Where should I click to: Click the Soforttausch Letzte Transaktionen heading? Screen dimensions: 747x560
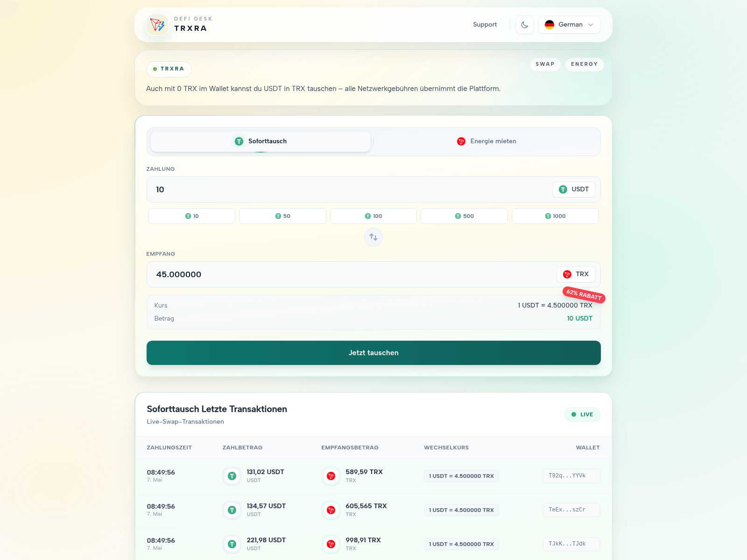[x=217, y=409]
